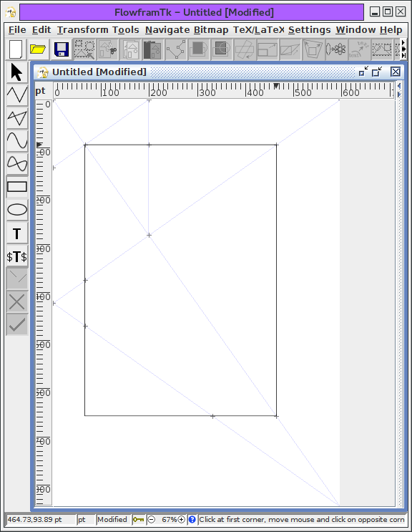
Task: Click the Move to Back toolbar icon
Action: point(222,49)
